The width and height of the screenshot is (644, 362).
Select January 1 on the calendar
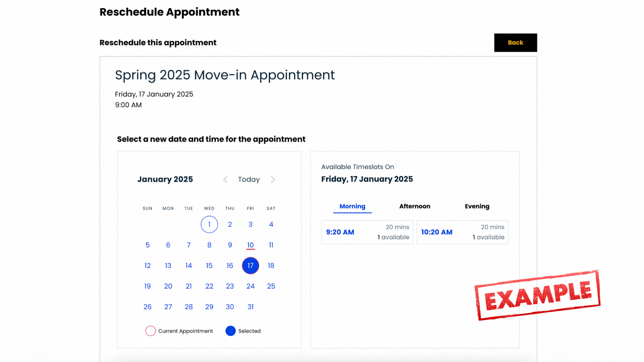point(209,224)
